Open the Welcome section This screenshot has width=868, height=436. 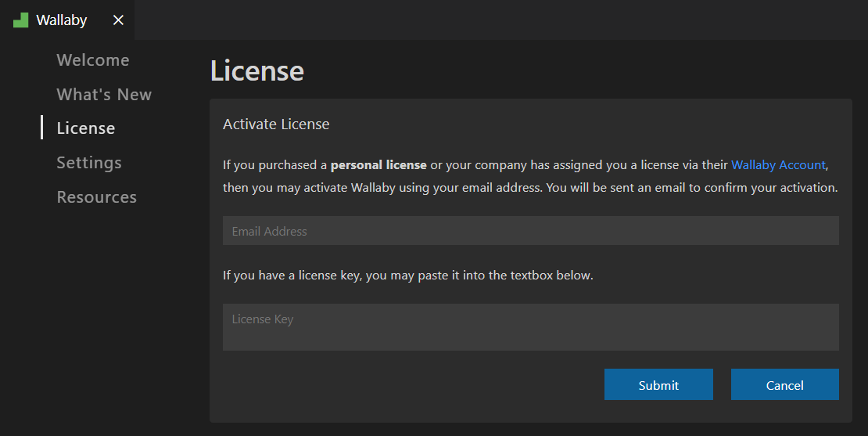pyautogui.click(x=93, y=59)
